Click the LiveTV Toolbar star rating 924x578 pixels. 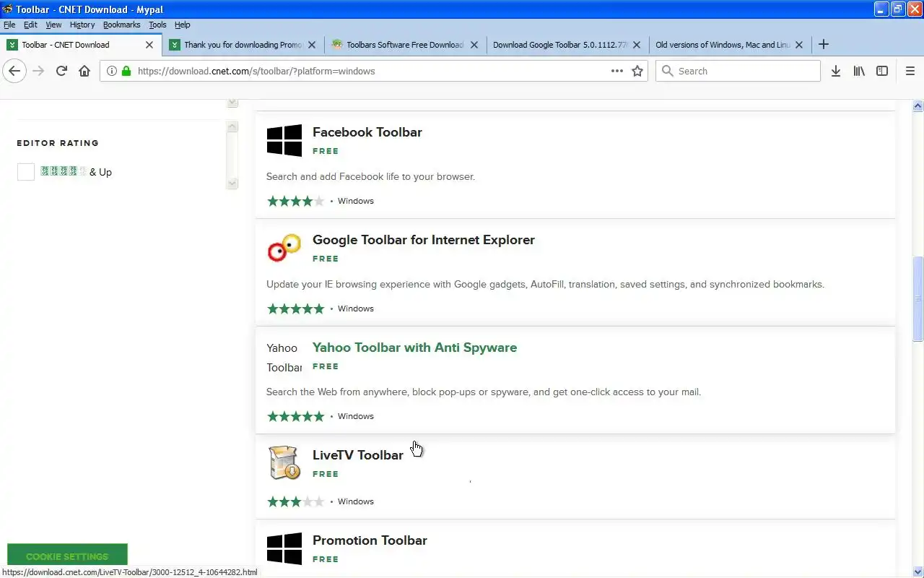click(x=296, y=501)
